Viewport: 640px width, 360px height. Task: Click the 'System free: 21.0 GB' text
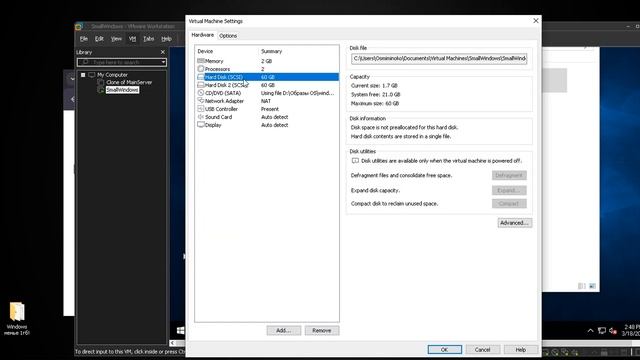376,94
